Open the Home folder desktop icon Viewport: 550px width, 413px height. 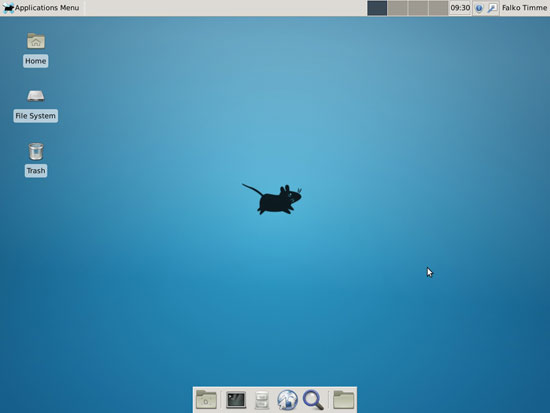coord(36,41)
